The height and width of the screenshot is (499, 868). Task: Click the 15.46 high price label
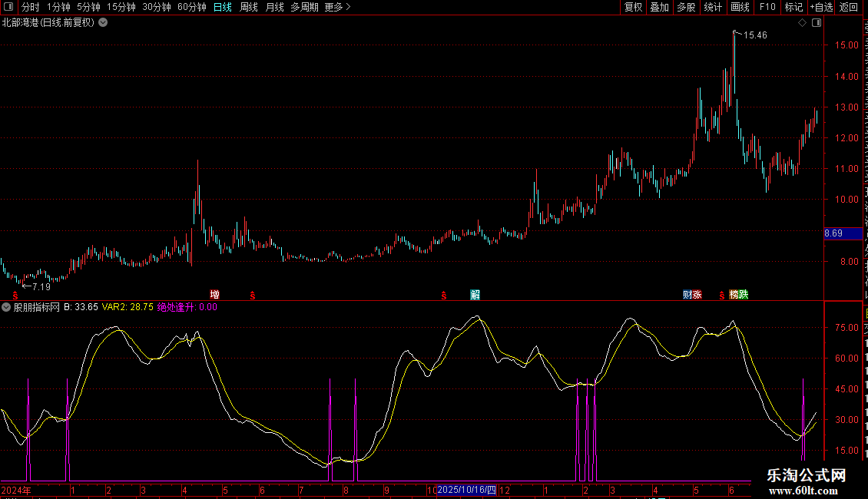pyautogui.click(x=755, y=35)
